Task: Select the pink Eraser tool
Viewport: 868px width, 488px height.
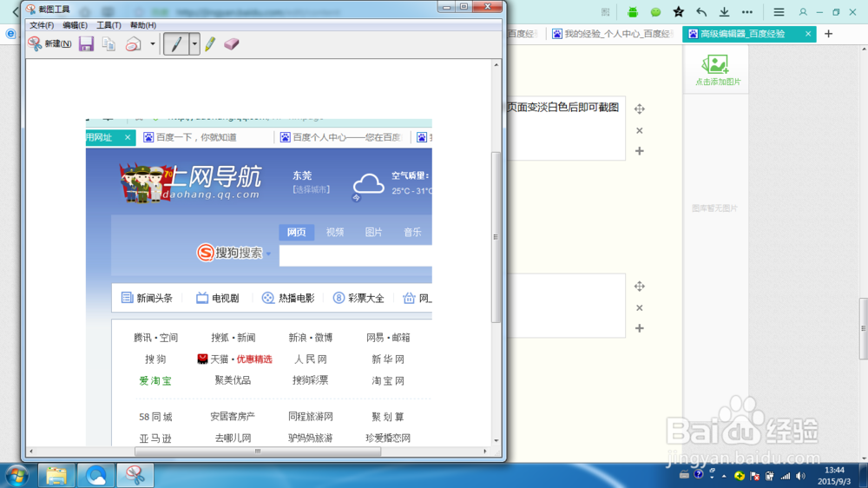Action: coord(232,43)
